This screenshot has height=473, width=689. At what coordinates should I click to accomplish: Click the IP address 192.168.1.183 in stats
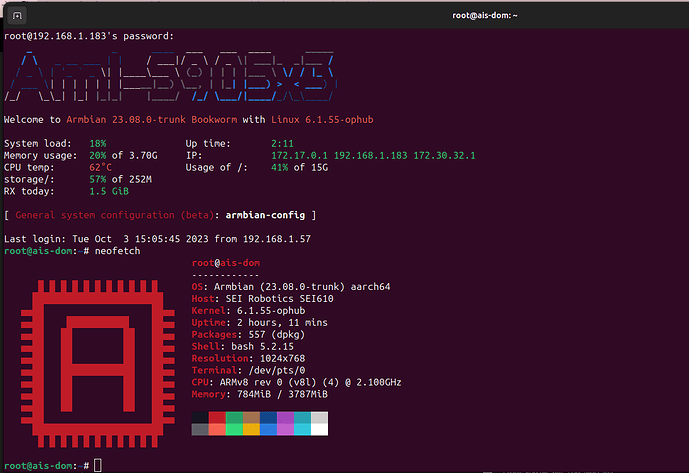pyautogui.click(x=370, y=155)
